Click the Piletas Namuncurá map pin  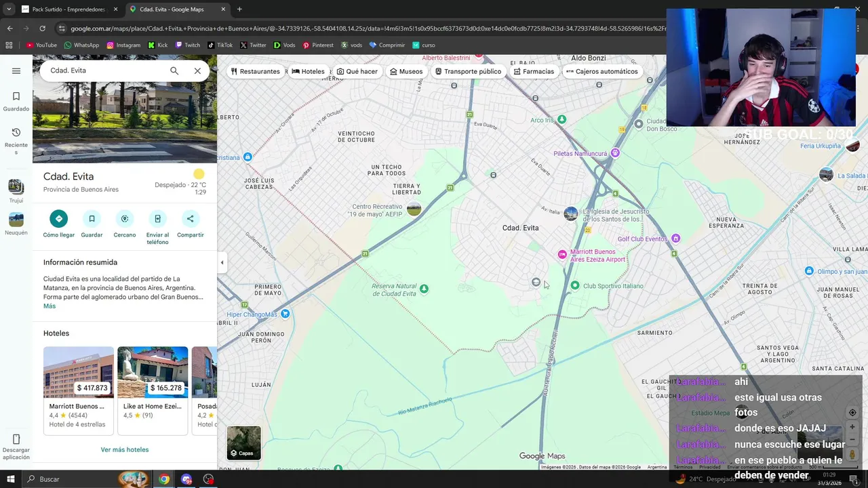[615, 153]
